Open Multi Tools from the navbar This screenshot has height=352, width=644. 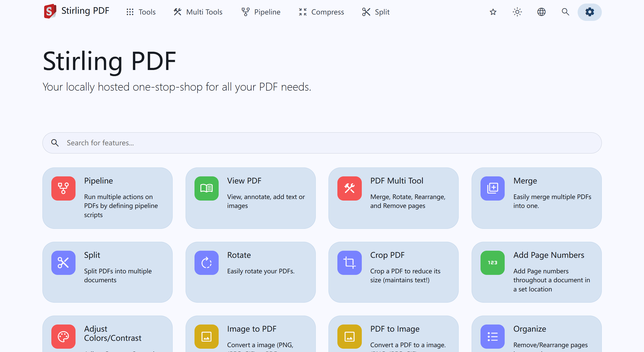pyautogui.click(x=198, y=12)
